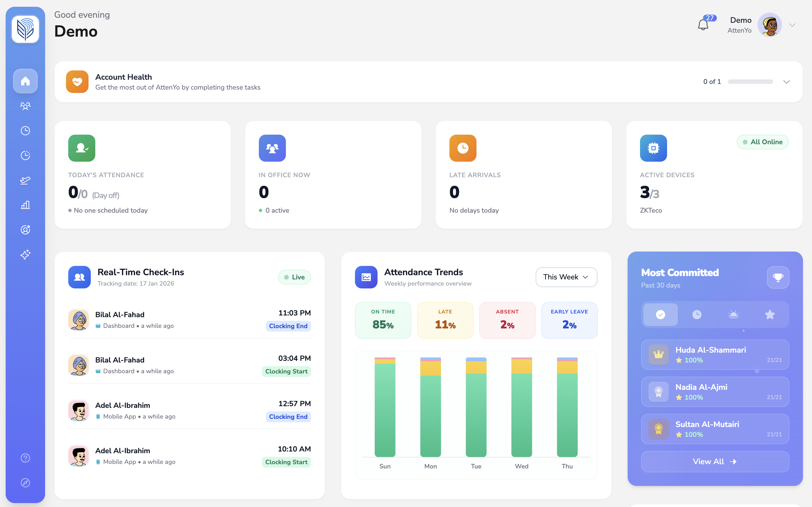Click the airplane leave icon in sidebar
Viewport: 812px width, 507px height.
point(25,180)
